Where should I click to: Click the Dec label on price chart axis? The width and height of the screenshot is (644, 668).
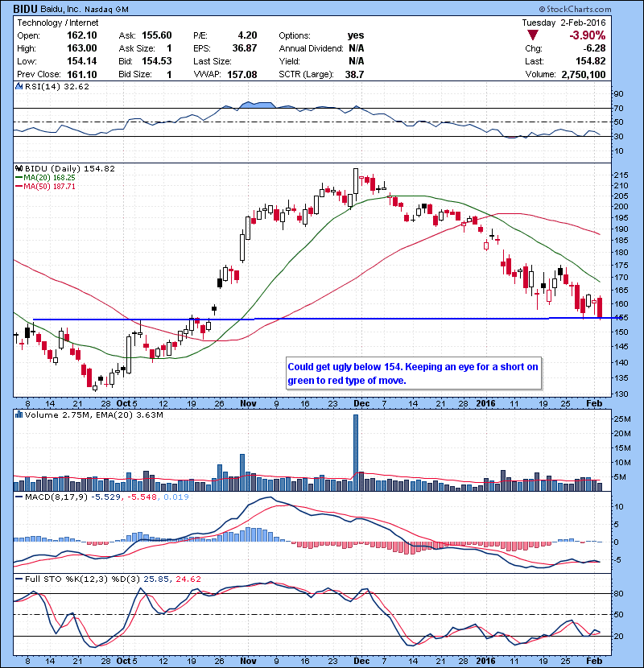[361, 403]
